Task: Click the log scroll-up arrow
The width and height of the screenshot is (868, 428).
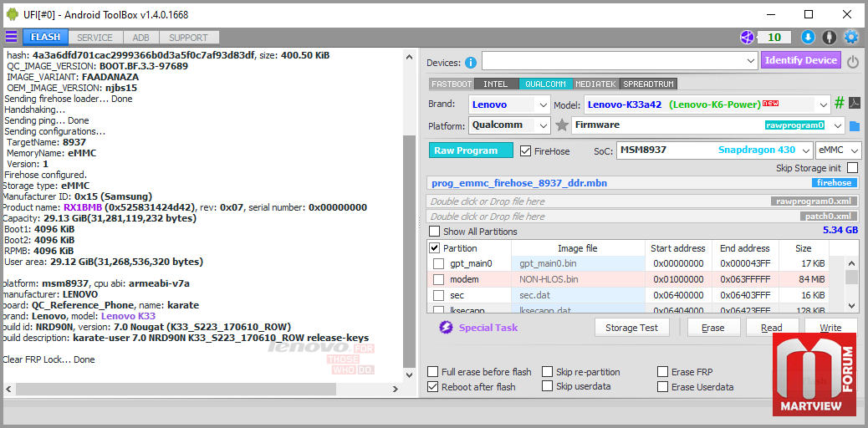Action: [x=409, y=57]
